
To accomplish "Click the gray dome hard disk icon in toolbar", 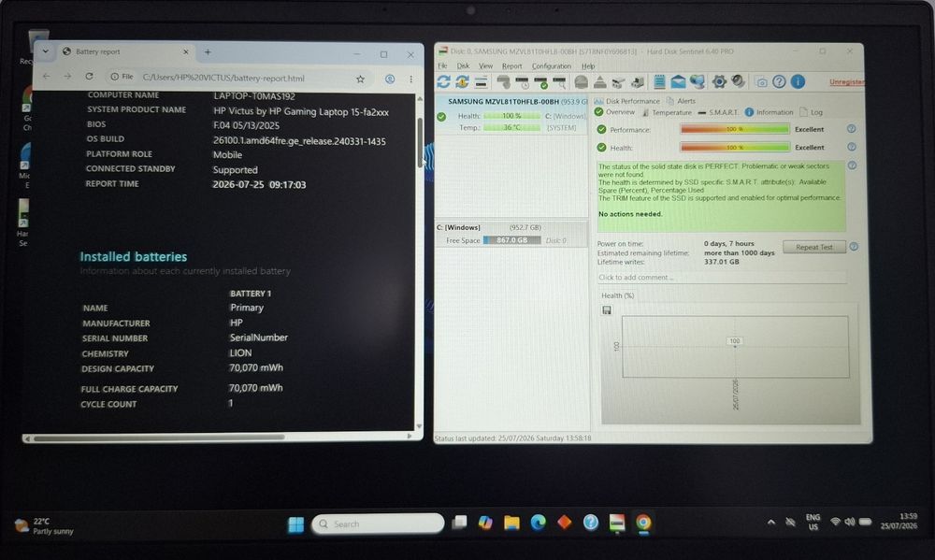I will 581,81.
